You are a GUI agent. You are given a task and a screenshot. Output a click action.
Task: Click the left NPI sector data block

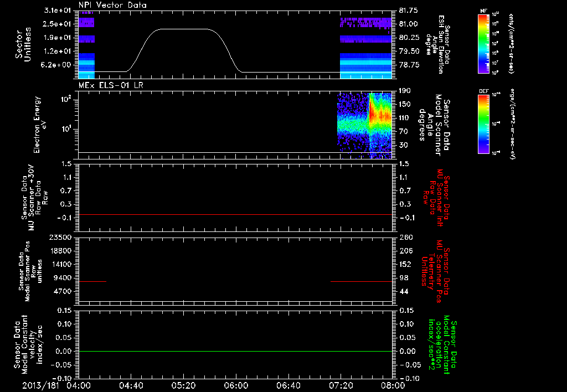[x=86, y=44]
